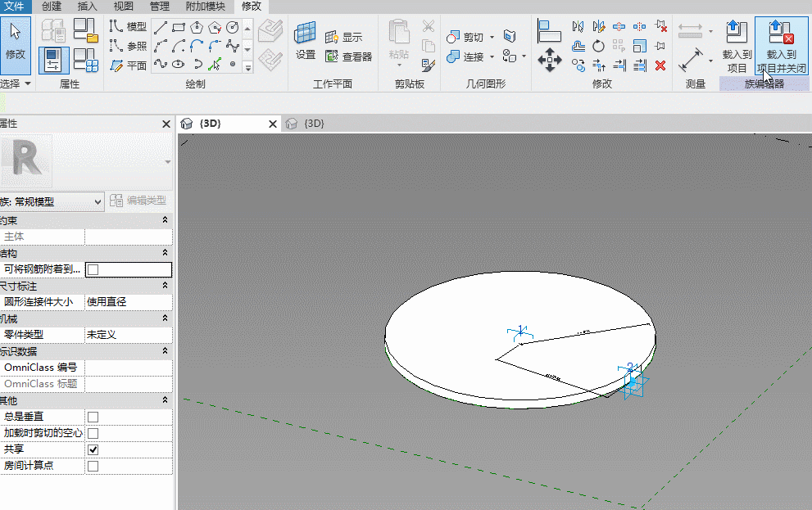
Task: Open 设置 work plane settings
Action: (305, 42)
